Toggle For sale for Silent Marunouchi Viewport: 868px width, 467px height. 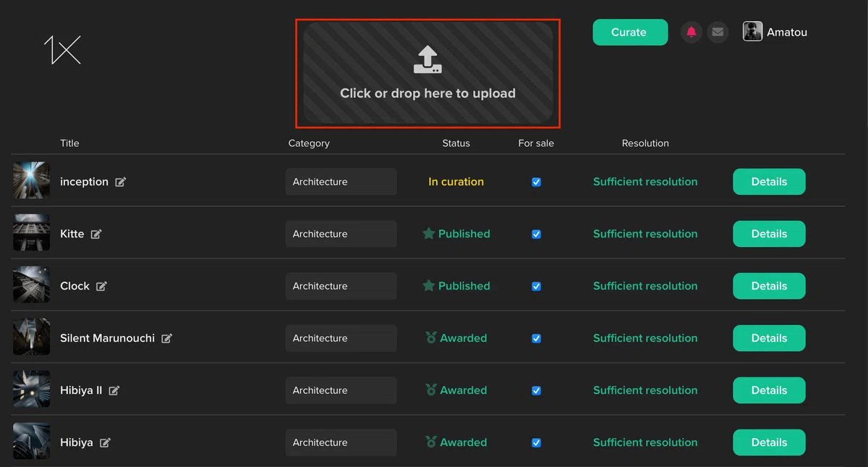point(536,339)
